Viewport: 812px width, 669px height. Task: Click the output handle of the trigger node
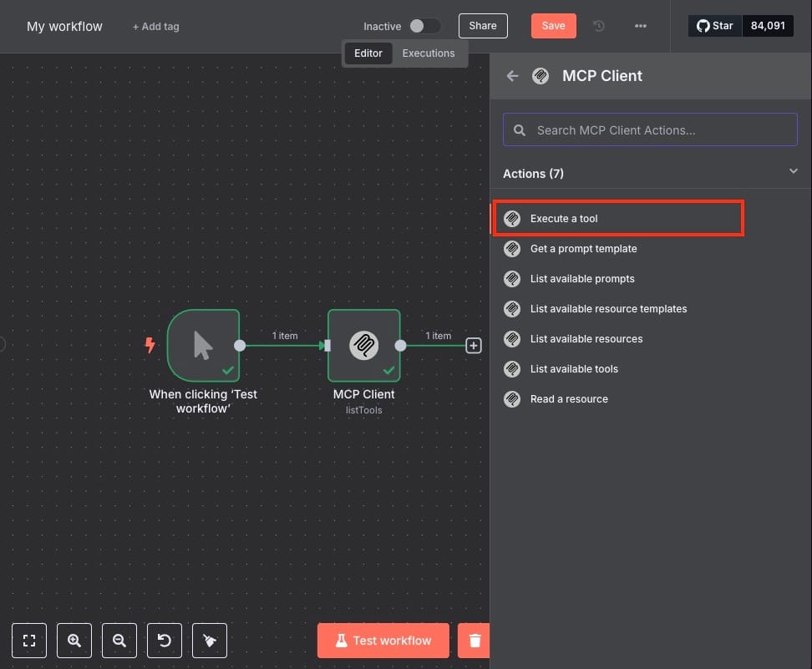click(x=240, y=346)
